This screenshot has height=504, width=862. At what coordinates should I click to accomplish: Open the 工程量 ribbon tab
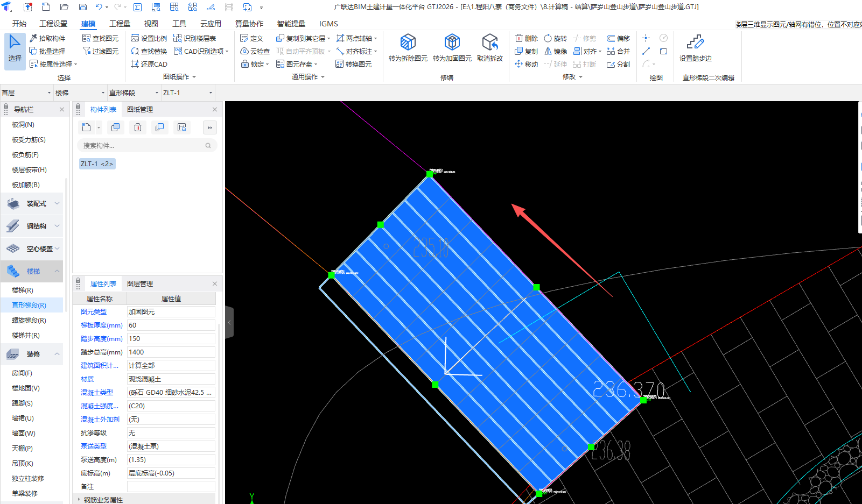[x=120, y=24]
